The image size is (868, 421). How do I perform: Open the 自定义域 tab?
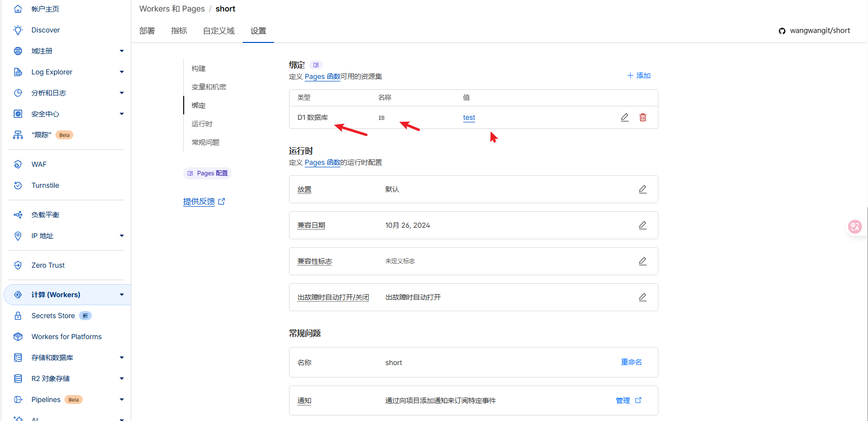click(x=219, y=31)
